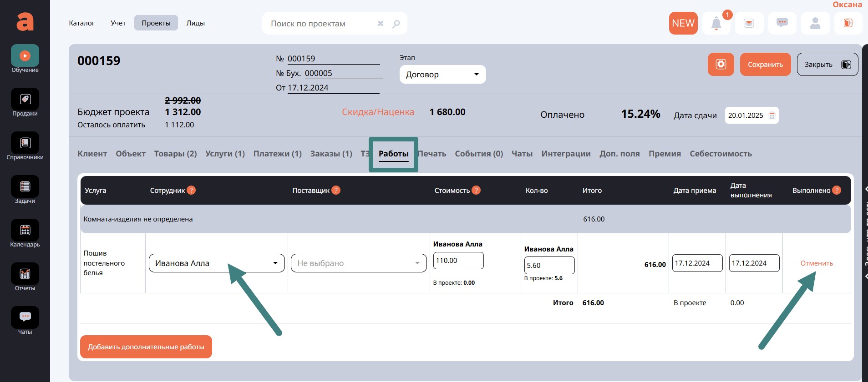868x382 pixels.
Task: Open employee dropdown with Иванова Алла
Action: 217,263
